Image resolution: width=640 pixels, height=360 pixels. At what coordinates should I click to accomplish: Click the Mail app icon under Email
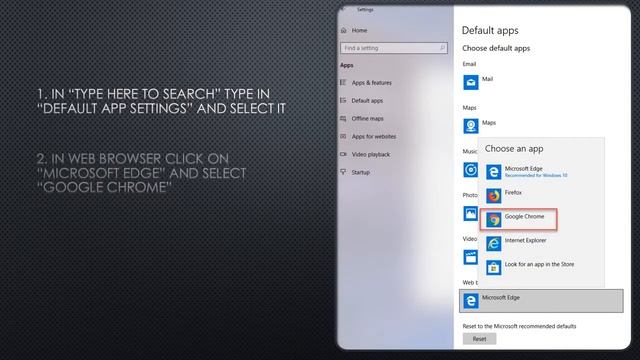coord(471,82)
